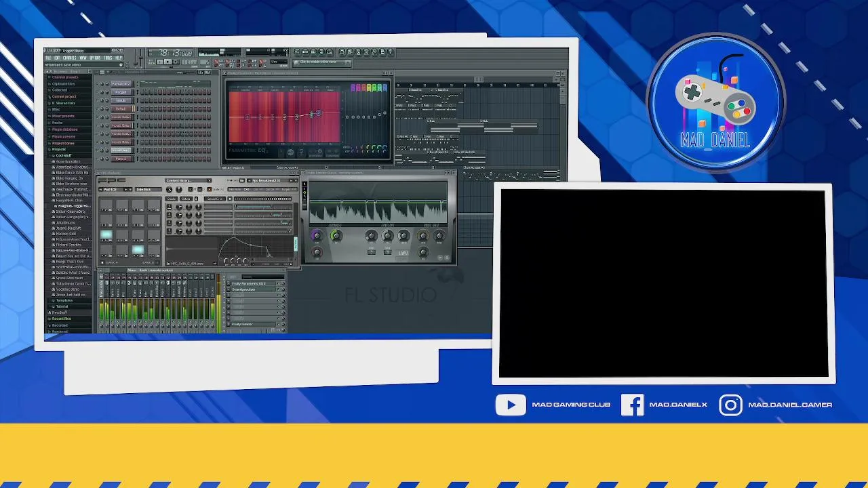This screenshot has height=488, width=868.
Task: Disable the Fruity Limiter slot in mixer
Action: 279,324
